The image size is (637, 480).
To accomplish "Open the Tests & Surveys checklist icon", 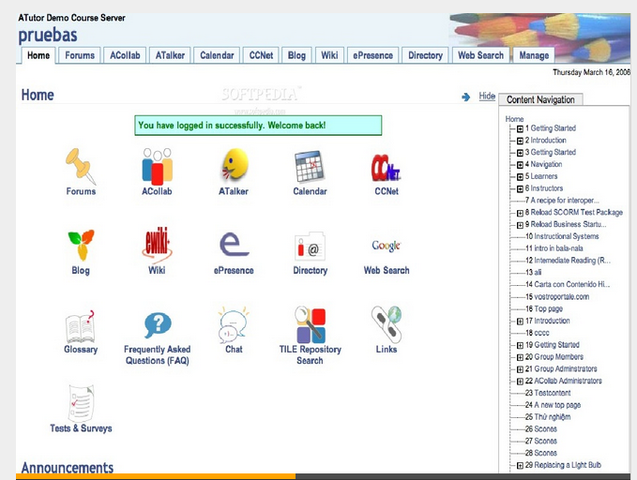I will tap(81, 403).
